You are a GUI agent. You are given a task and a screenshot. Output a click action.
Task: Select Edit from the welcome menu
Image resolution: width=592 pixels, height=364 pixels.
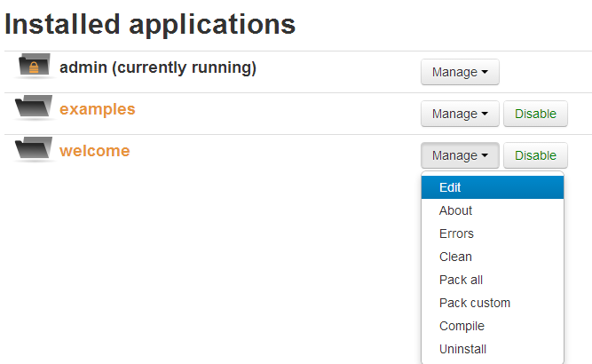[x=493, y=187]
